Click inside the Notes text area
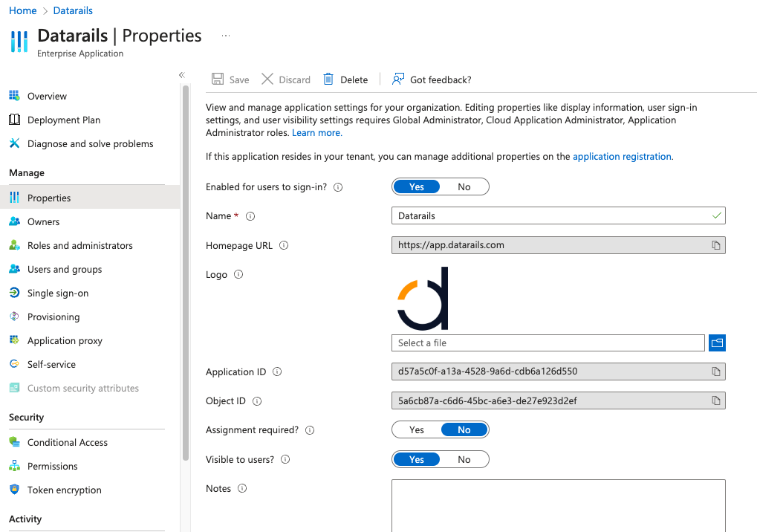This screenshot has height=532, width=757. [558, 505]
